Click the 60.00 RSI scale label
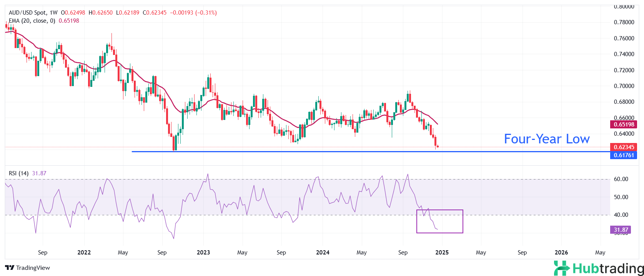644x276 pixels. [621, 179]
